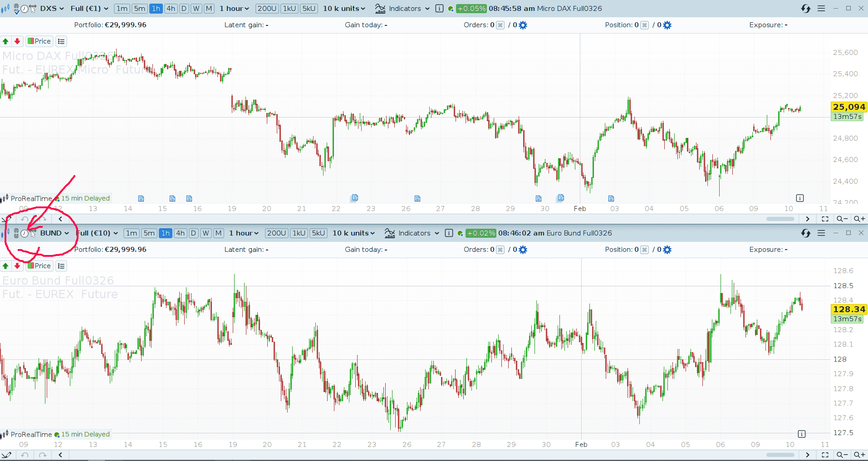Click the green buy arrow on Micro DAX chart
868x461 pixels.
pos(6,41)
